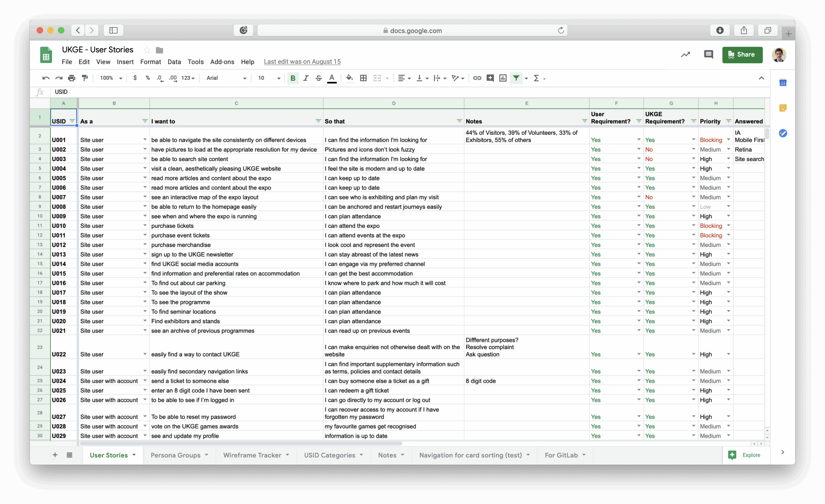The image size is (825, 504).
Task: Open the borders tool
Action: click(x=363, y=78)
